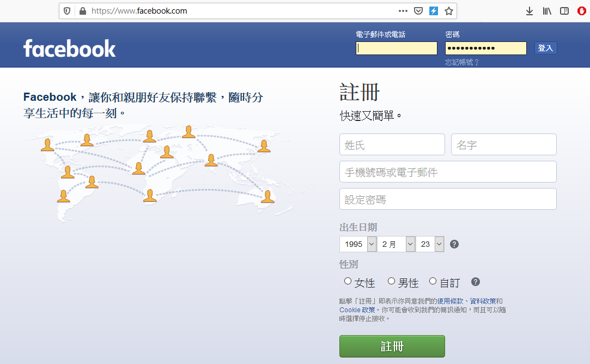Click the birthday help question mark icon
Screen dimensions: 590x364
[454, 244]
